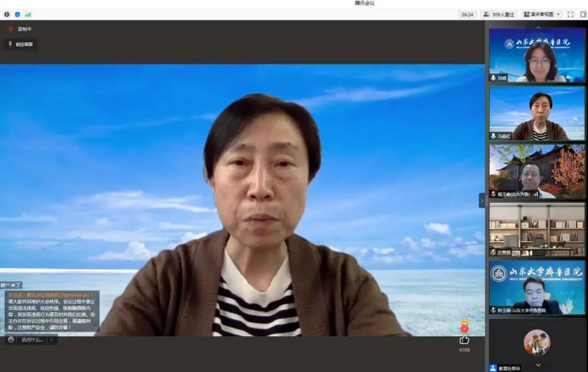The image size is (588, 372).
Task: Click the orange webinar welcome notice title
Action: click(x=51, y=295)
